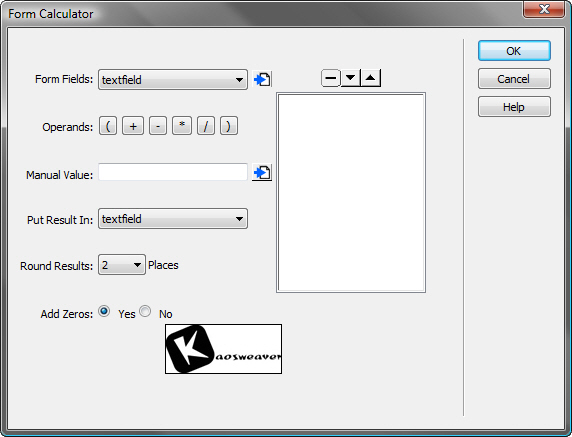The width and height of the screenshot is (572, 437).
Task: Add selected form field to expression list
Action: [x=262, y=79]
